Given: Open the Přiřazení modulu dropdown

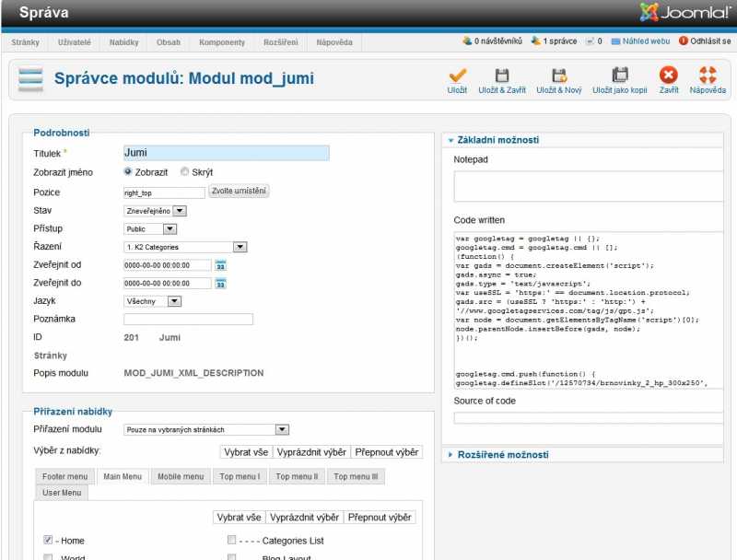Looking at the screenshot, I should [206, 429].
